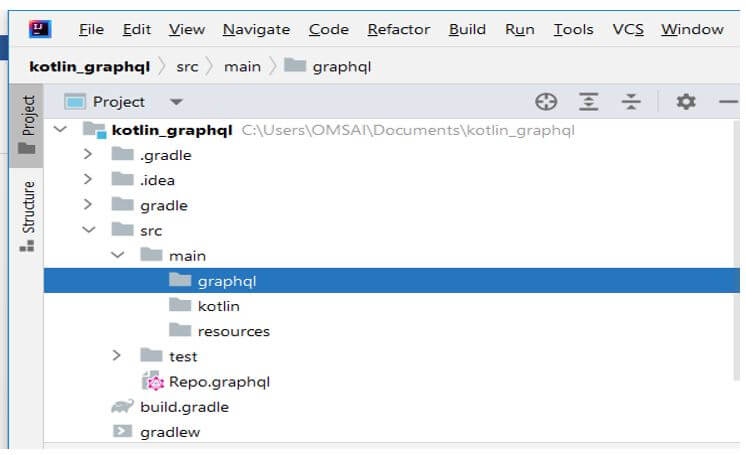Switch to the Project side tab
This screenshot has width=746, height=455.
tap(27, 126)
